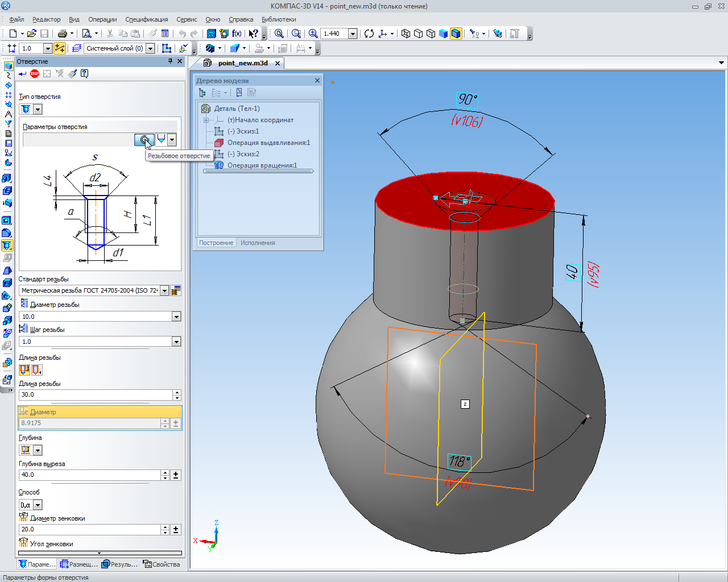Switch to the Размещение properties tab
This screenshot has height=582, width=728.
point(79,564)
